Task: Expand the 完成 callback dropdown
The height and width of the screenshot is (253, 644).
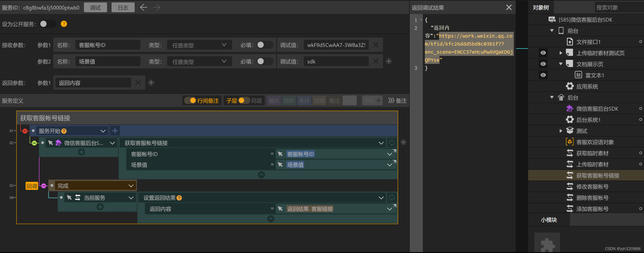Action: pyautogui.click(x=131, y=186)
